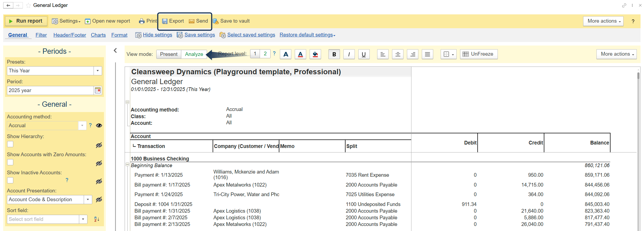Click the Select sort field input

(x=43, y=219)
